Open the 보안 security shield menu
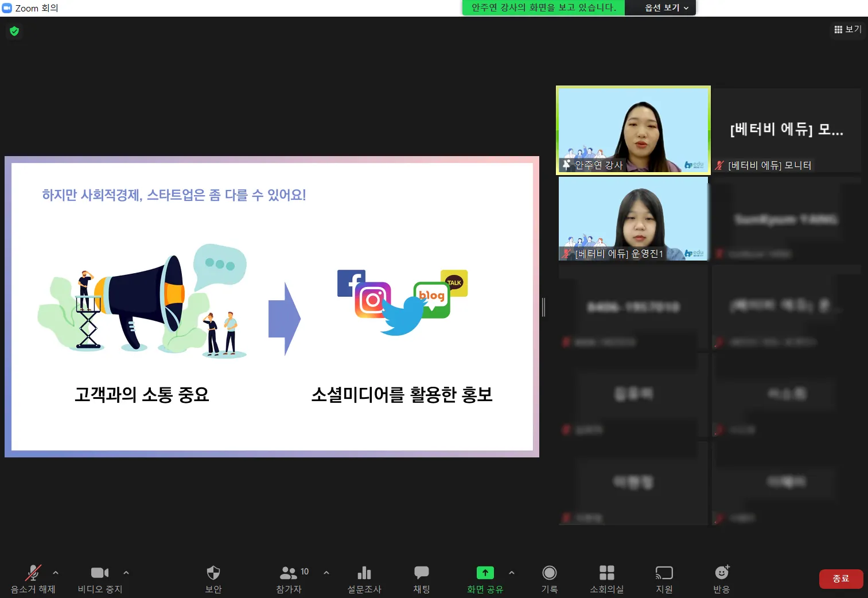 tap(213, 578)
